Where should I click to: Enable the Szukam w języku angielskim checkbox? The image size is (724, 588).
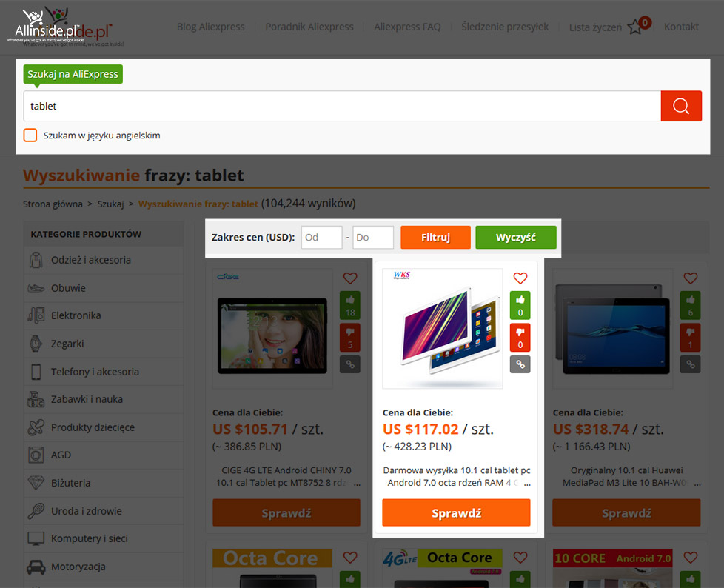point(30,135)
